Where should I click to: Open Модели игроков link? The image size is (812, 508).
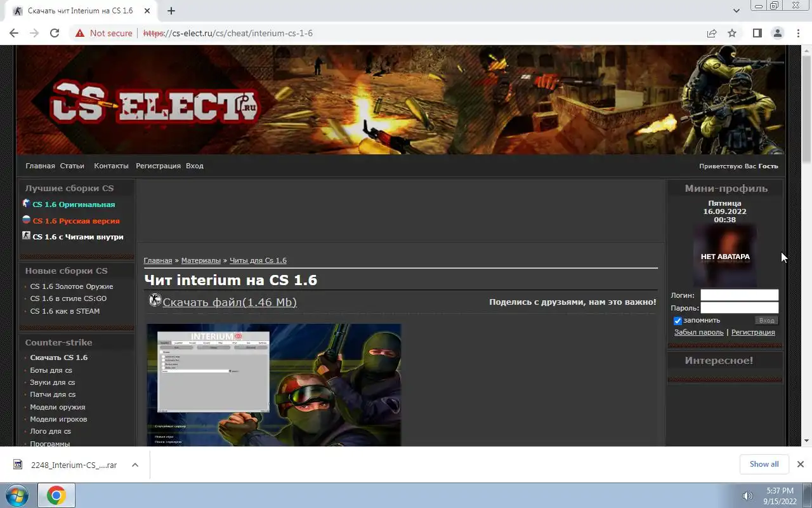[58, 419]
